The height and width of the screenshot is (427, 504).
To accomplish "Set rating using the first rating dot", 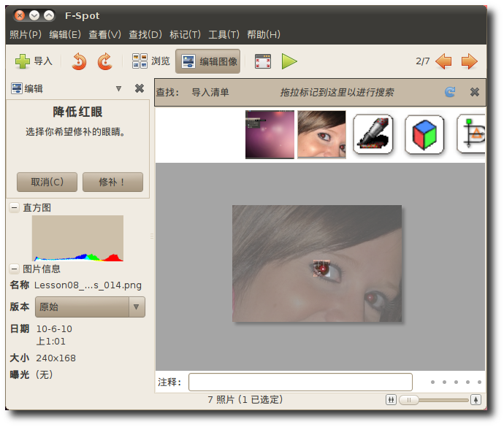I will click(432, 382).
